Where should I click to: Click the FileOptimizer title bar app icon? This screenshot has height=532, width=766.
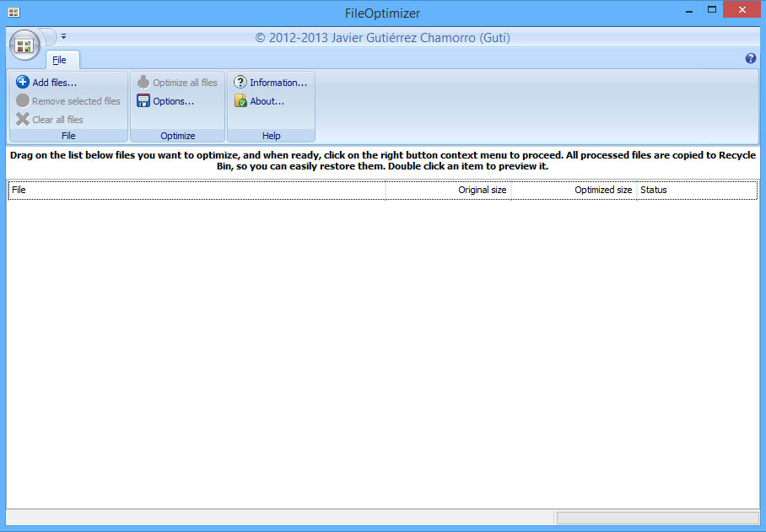pos(13,13)
